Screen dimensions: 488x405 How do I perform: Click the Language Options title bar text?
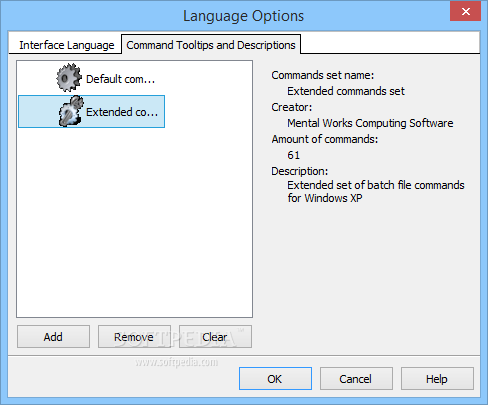click(x=243, y=16)
